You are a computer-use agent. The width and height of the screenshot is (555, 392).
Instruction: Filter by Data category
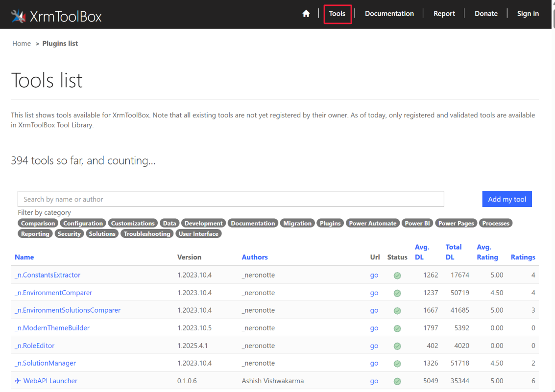[169, 223]
